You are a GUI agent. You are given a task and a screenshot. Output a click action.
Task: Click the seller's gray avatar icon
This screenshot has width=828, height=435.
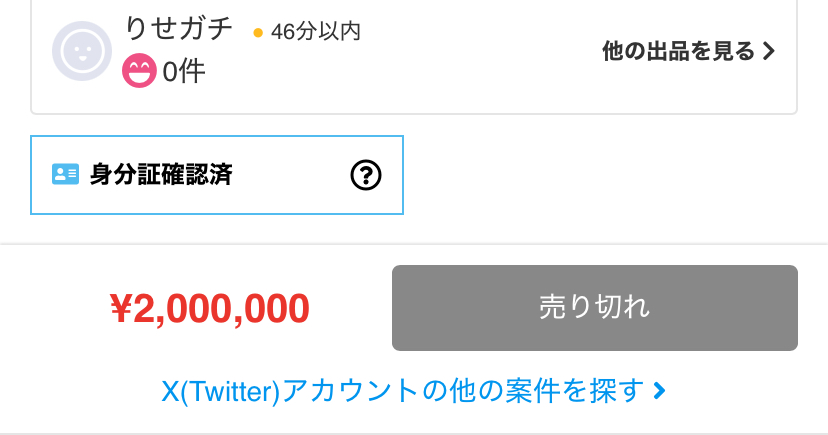[81, 51]
